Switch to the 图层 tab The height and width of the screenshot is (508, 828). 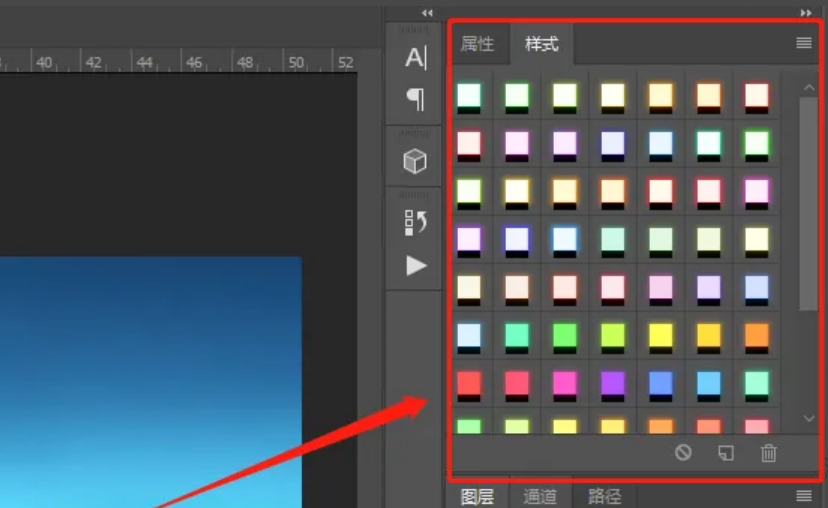pos(477,496)
